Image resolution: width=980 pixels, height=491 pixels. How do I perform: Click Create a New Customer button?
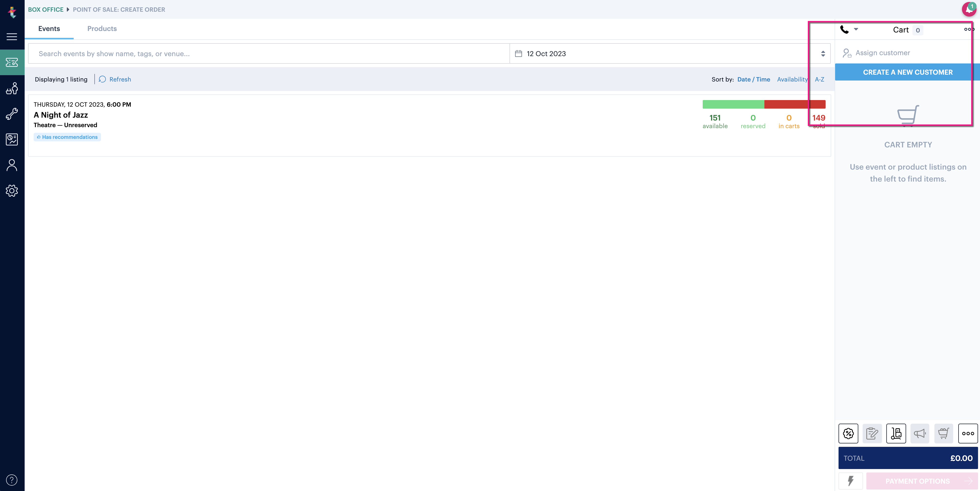click(x=907, y=72)
